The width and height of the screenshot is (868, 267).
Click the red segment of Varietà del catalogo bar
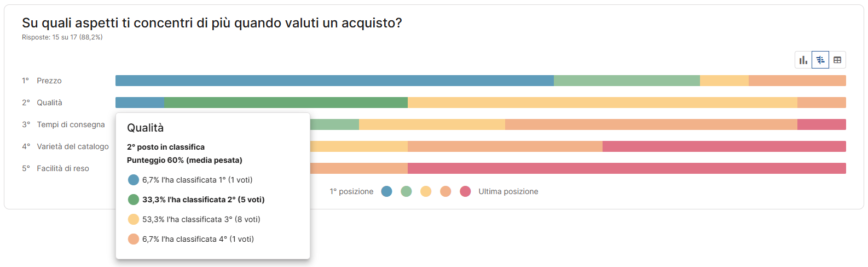[x=724, y=146]
